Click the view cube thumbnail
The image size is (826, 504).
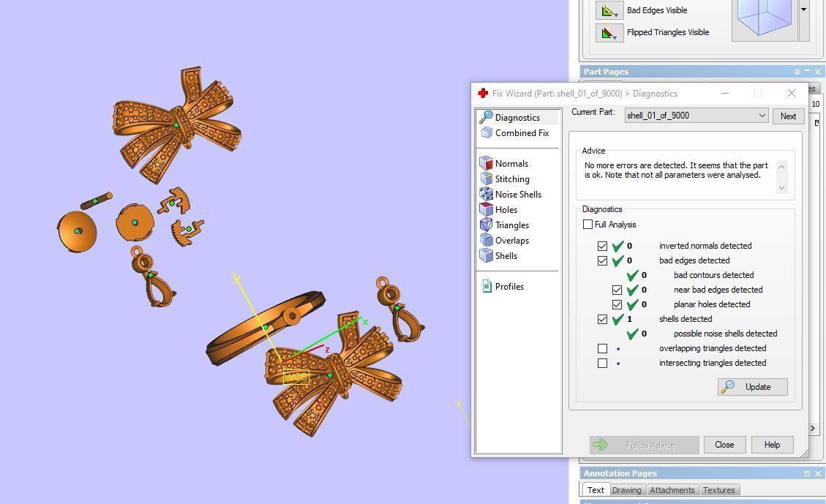(x=765, y=18)
